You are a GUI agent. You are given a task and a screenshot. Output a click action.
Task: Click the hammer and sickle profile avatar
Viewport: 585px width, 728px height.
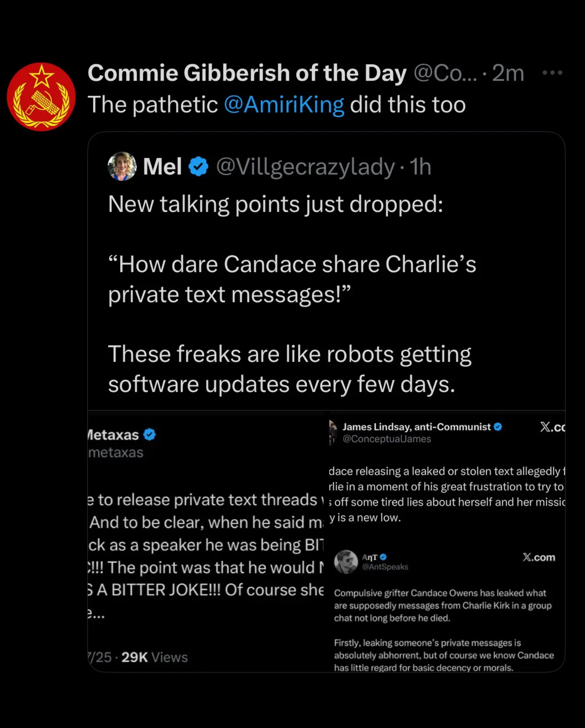(x=41, y=97)
